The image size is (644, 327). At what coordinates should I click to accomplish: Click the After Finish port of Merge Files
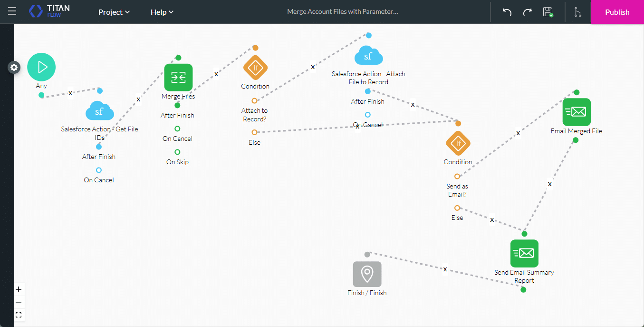(x=177, y=105)
